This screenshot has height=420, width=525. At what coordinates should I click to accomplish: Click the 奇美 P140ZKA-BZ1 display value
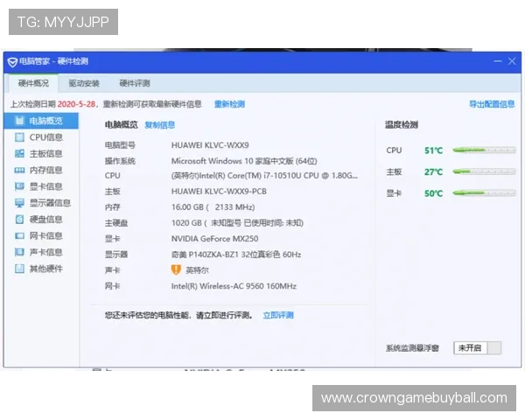point(236,255)
